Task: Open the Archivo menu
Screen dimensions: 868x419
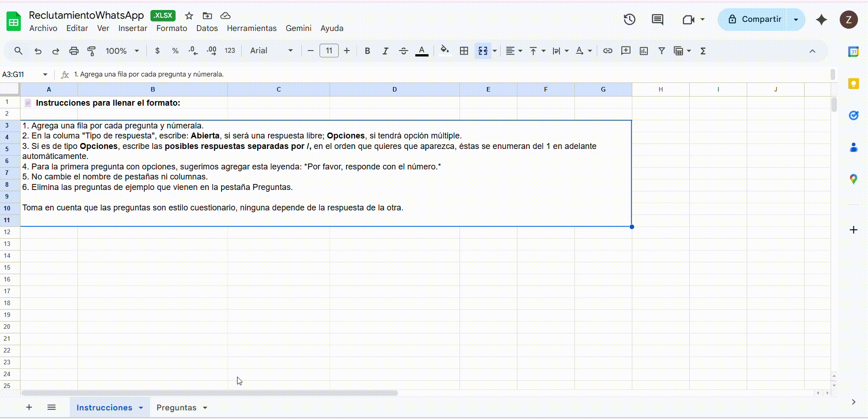Action: coord(43,28)
